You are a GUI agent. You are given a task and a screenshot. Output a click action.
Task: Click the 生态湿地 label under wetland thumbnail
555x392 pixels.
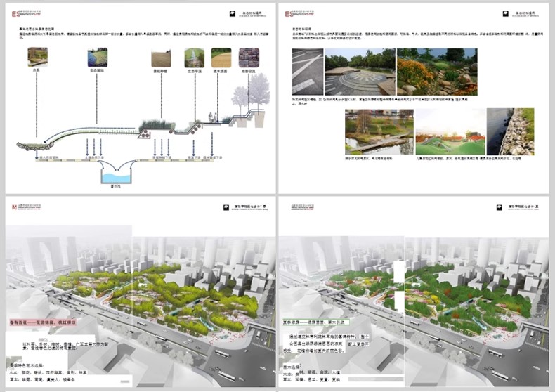pyautogui.click(x=97, y=70)
